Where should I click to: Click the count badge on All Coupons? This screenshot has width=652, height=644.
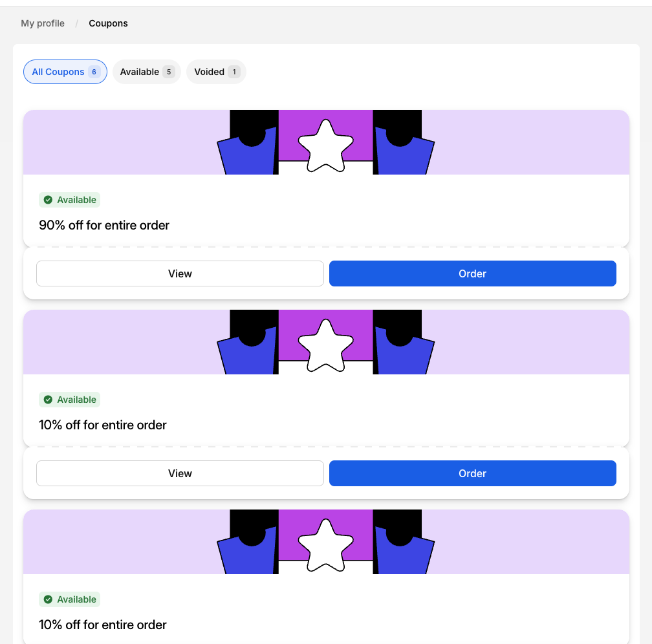[94, 72]
